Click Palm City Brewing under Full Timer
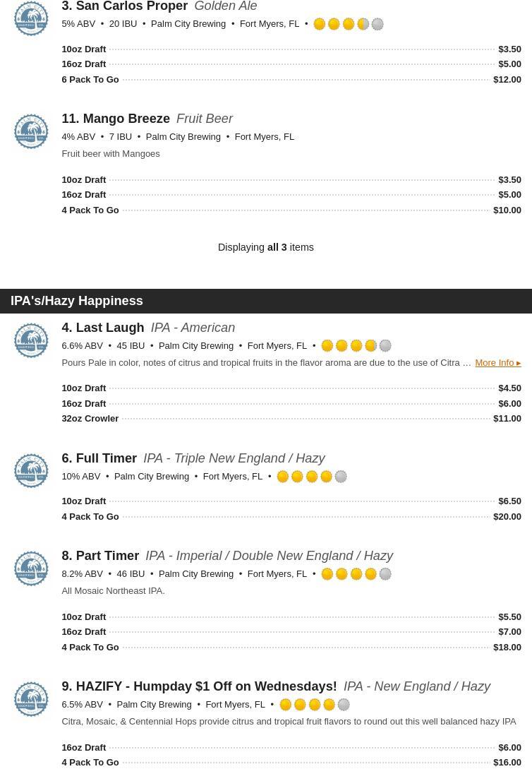Viewport: 532px width, 769px height. (x=151, y=477)
